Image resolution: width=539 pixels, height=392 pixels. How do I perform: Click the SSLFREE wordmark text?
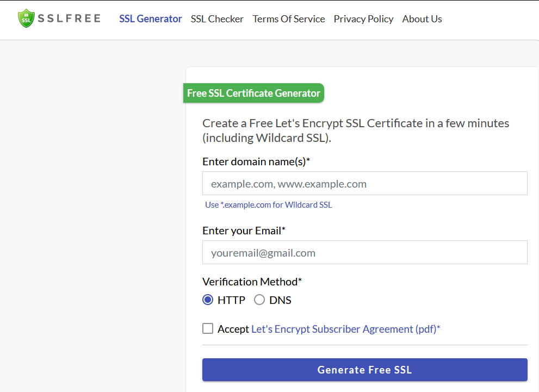(69, 18)
